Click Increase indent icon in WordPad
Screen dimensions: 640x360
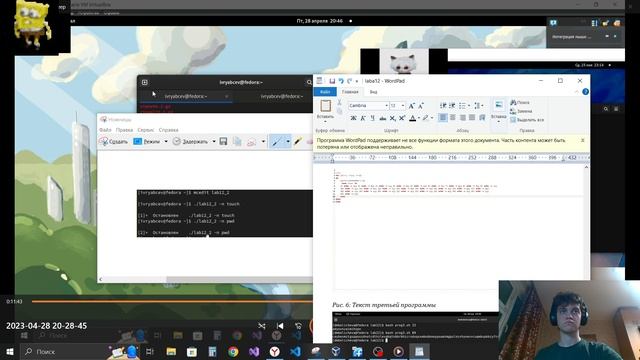452,106
